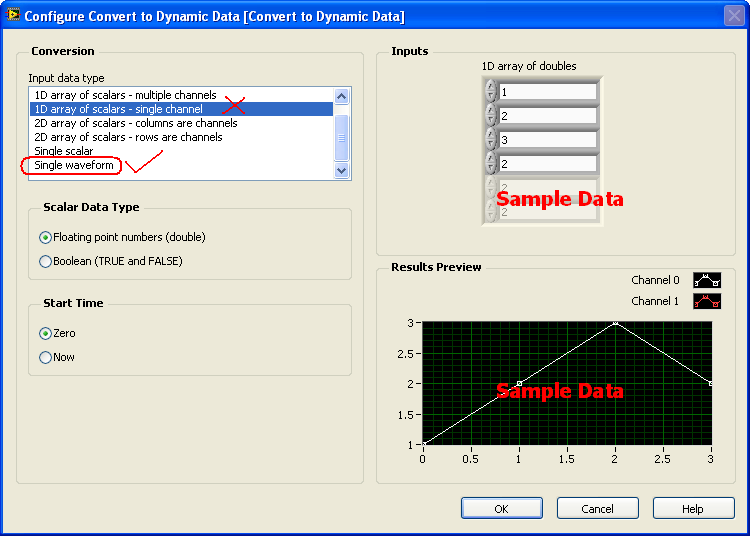Click the data type list scrollbar thumb
750x536 pixels.
tap(342, 138)
